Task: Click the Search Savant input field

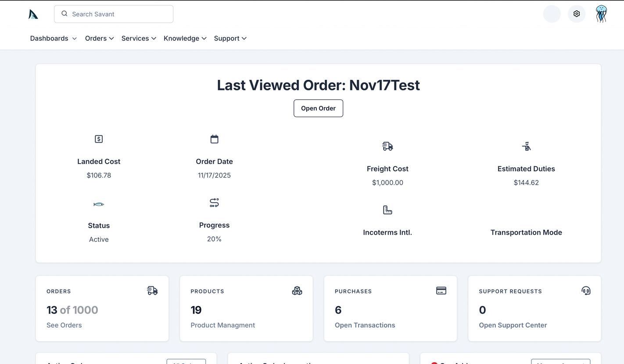Action: click(x=114, y=14)
